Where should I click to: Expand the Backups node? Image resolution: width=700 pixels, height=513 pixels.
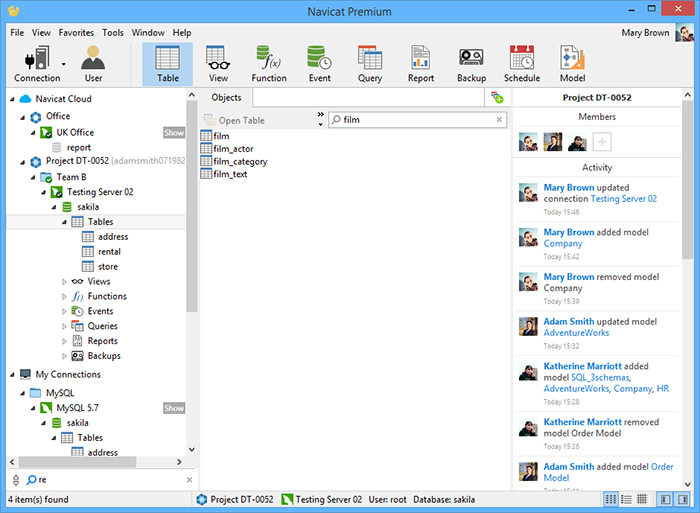(x=64, y=356)
